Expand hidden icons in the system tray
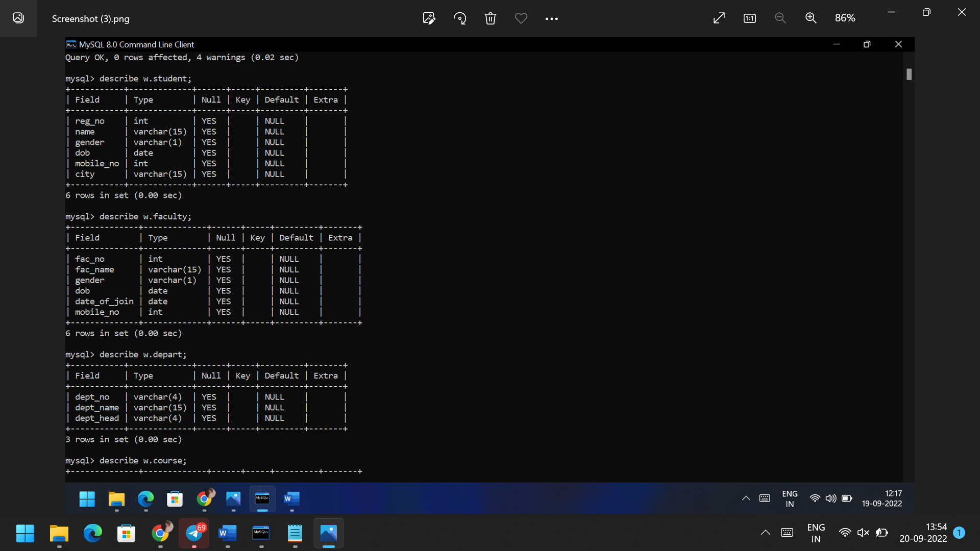 pyautogui.click(x=766, y=533)
